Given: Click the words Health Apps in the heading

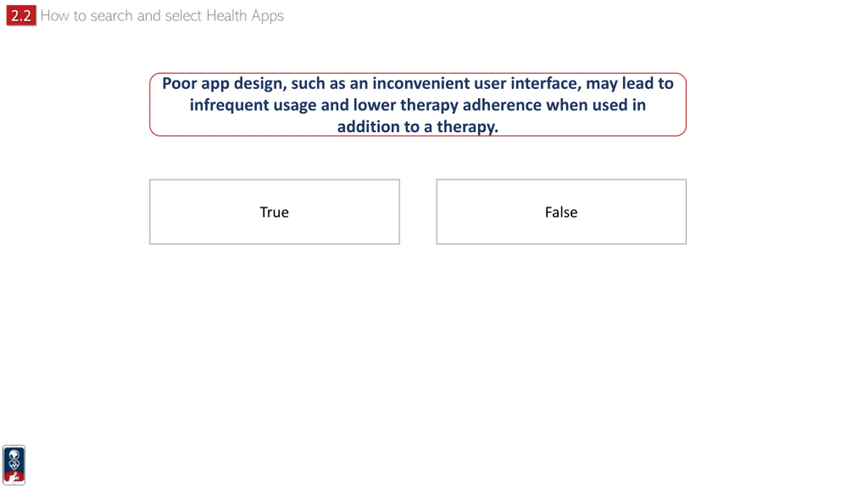Looking at the screenshot, I should click(x=245, y=16).
